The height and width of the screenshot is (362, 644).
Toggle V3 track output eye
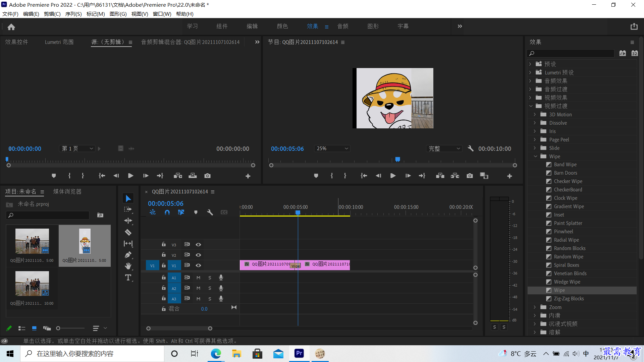(x=198, y=245)
